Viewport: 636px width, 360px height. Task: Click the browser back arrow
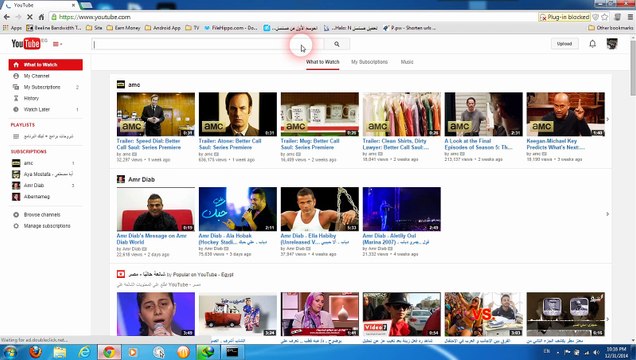(x=7, y=17)
